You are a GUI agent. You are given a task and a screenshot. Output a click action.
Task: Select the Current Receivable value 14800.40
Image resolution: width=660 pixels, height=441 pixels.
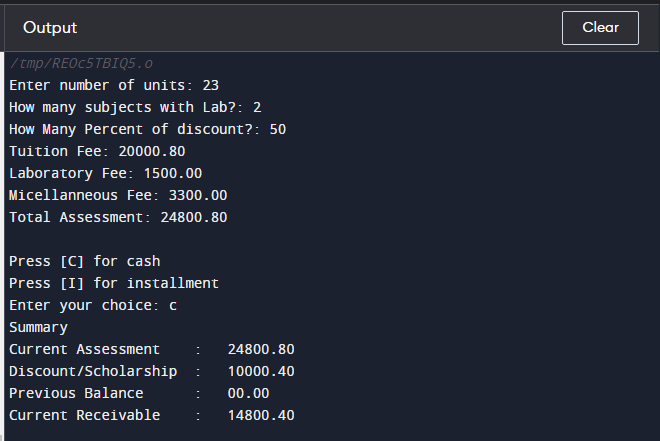pyautogui.click(x=261, y=415)
